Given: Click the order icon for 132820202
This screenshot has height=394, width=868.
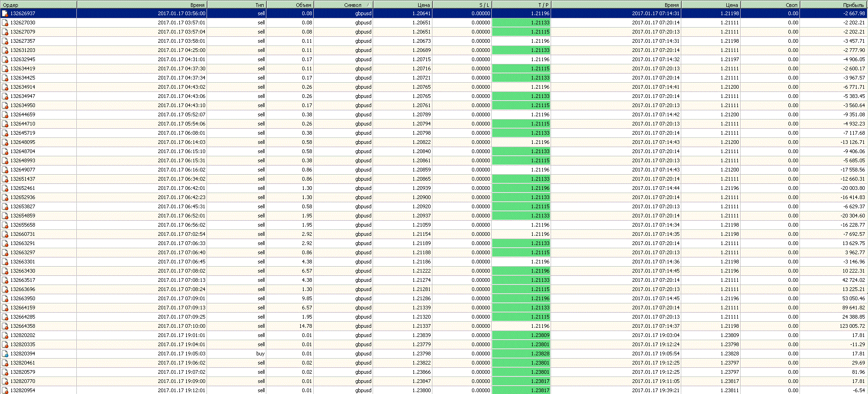Looking at the screenshot, I should [x=5, y=335].
